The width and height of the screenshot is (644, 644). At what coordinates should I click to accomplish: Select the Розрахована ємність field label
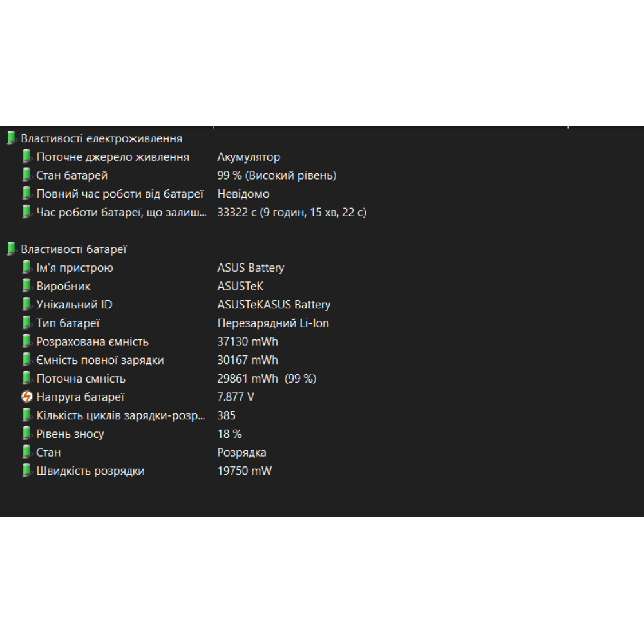(92, 342)
